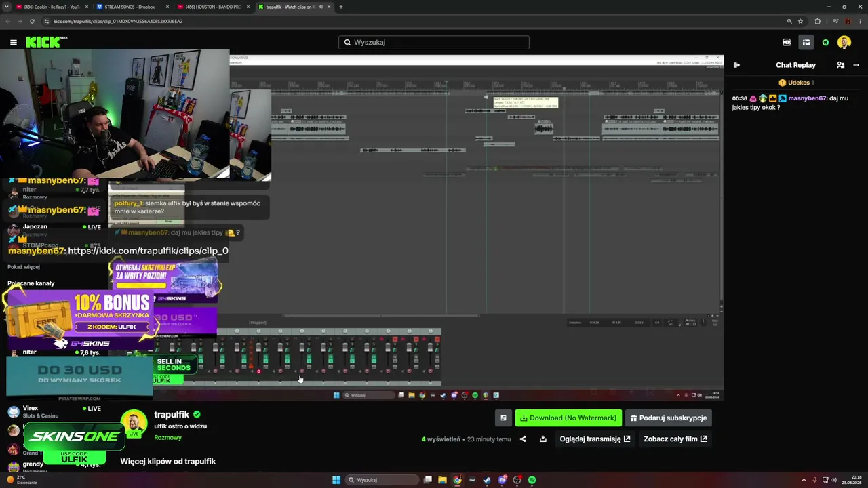Click the masnyben67 username in chat replay
This screenshot has width=868, height=488.
[x=807, y=98]
